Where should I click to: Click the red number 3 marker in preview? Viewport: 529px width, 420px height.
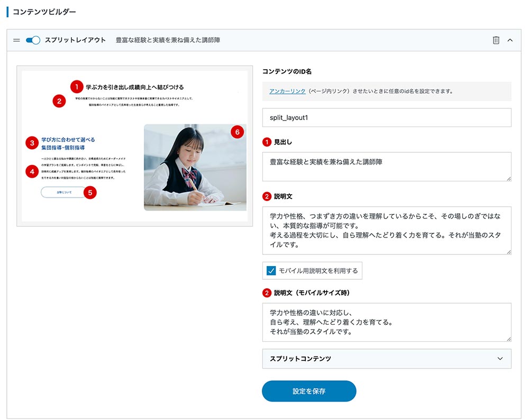click(32, 142)
